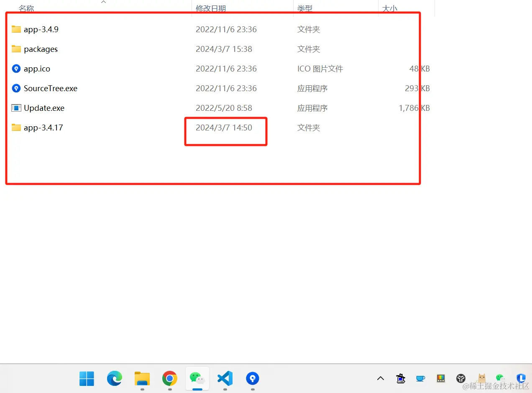Select the app-3.4.17 folder
Viewport: 532px width, 393px height.
point(43,128)
